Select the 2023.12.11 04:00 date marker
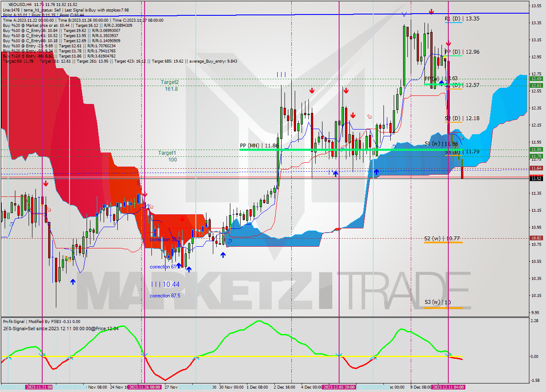546x392 pixels. tap(448, 387)
